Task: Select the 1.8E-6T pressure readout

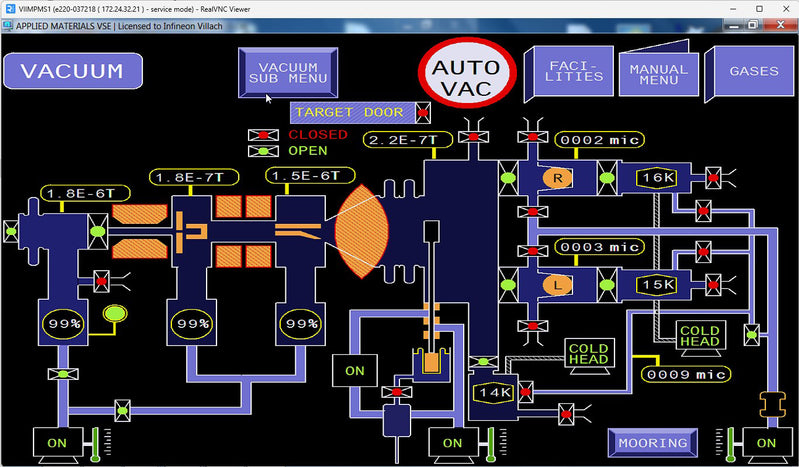Action: click(85, 193)
